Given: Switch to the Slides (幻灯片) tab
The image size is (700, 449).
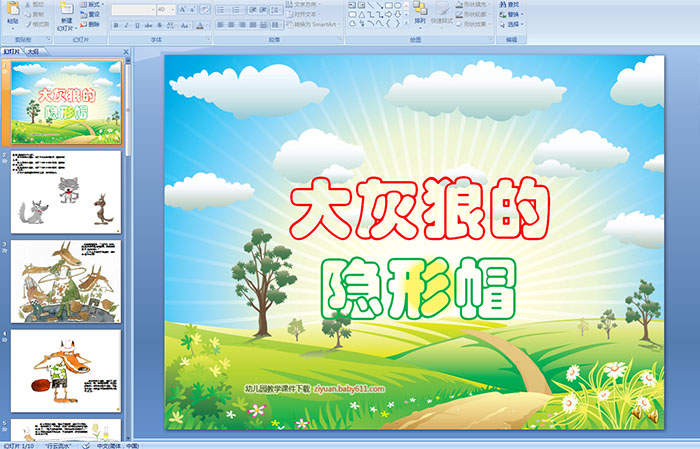Looking at the screenshot, I should [x=12, y=50].
